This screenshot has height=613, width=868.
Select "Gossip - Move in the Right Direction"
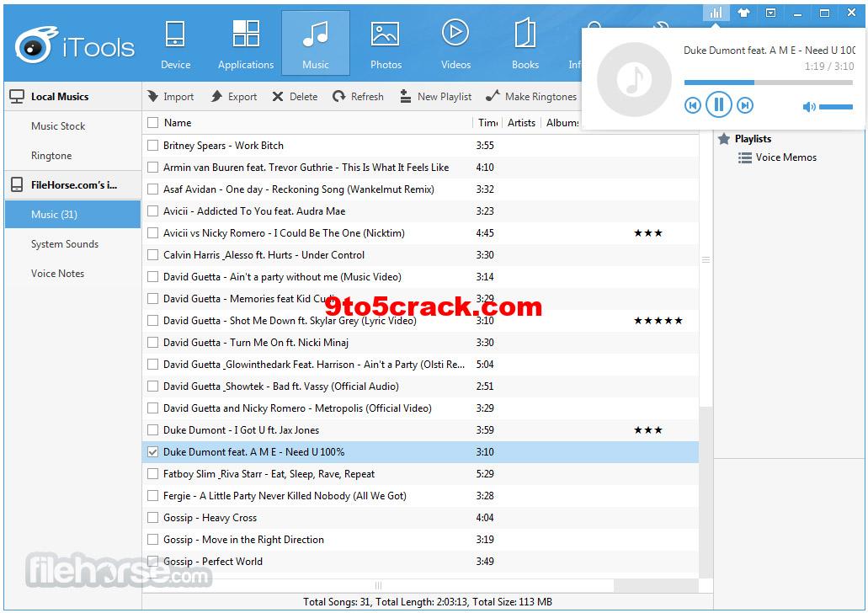pyautogui.click(x=421, y=540)
